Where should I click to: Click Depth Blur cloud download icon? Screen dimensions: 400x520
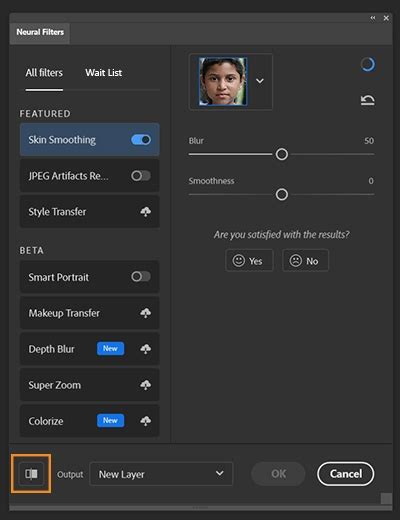[145, 349]
